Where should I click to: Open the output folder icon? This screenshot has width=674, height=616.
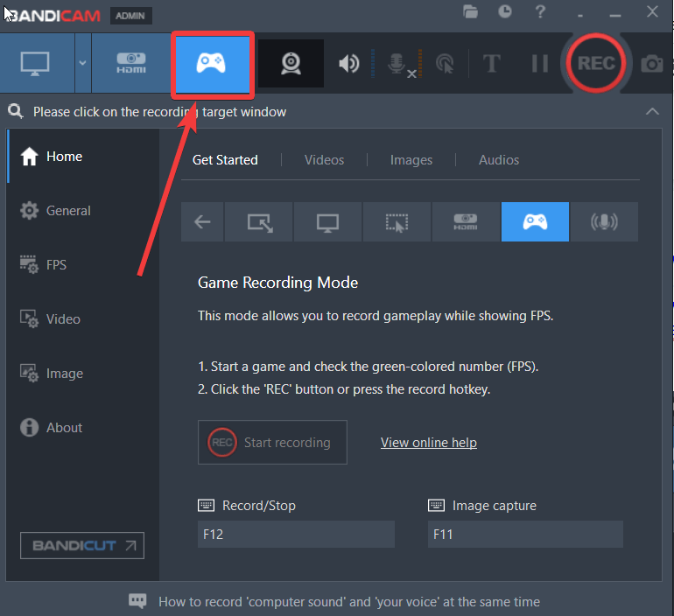click(470, 11)
